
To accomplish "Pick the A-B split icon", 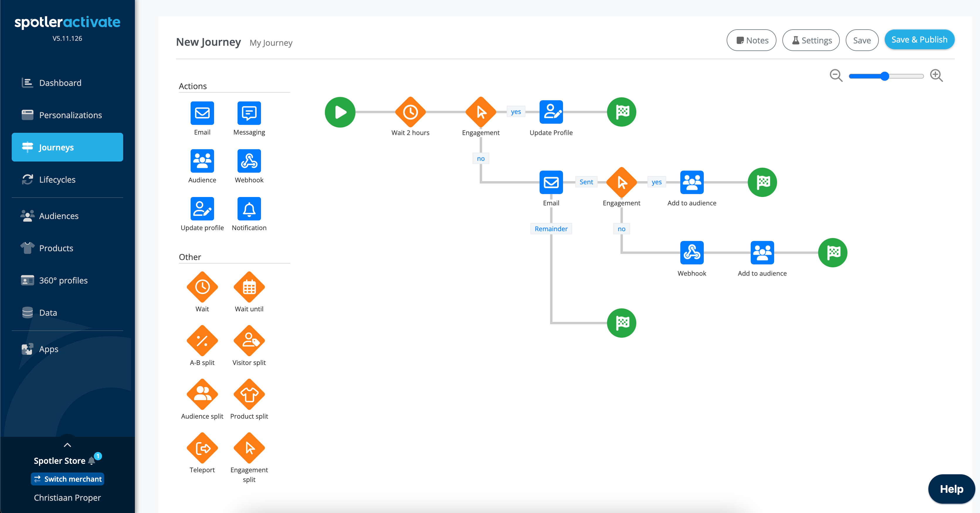I will 202,341.
